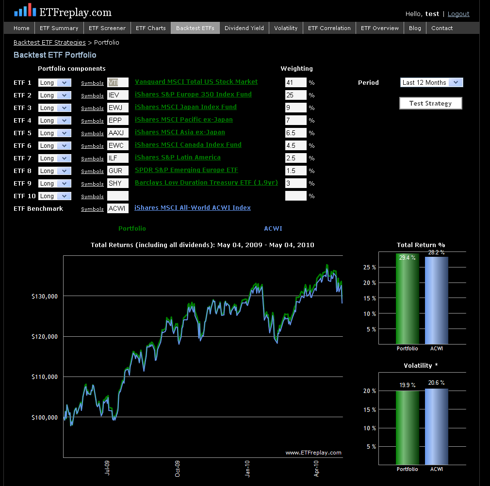The width and height of the screenshot is (490, 486).
Task: Open iShares MSCI Asia ex-Japan link
Action: click(x=180, y=132)
